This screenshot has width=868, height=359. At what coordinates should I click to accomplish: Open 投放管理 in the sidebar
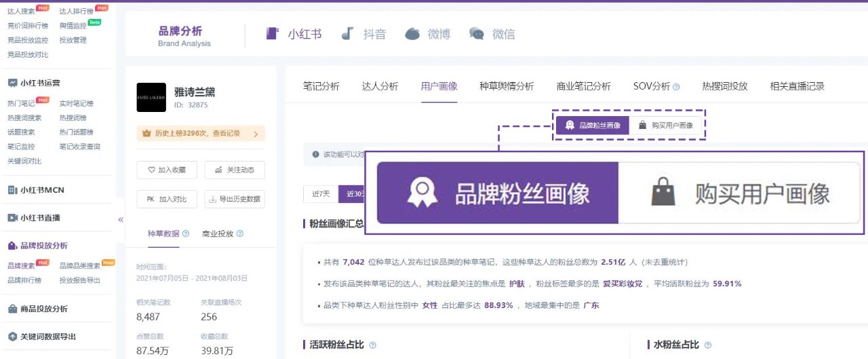[x=73, y=40]
